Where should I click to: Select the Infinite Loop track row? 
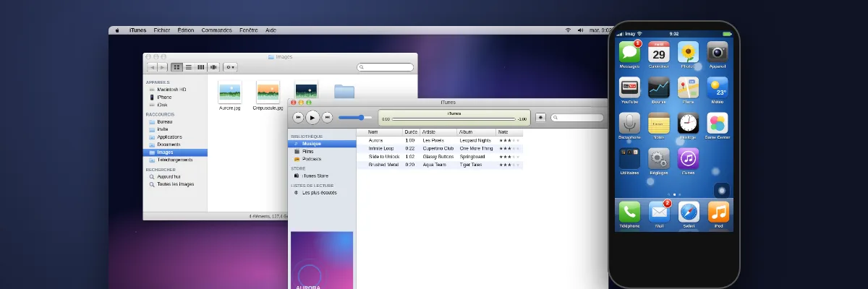pos(440,148)
